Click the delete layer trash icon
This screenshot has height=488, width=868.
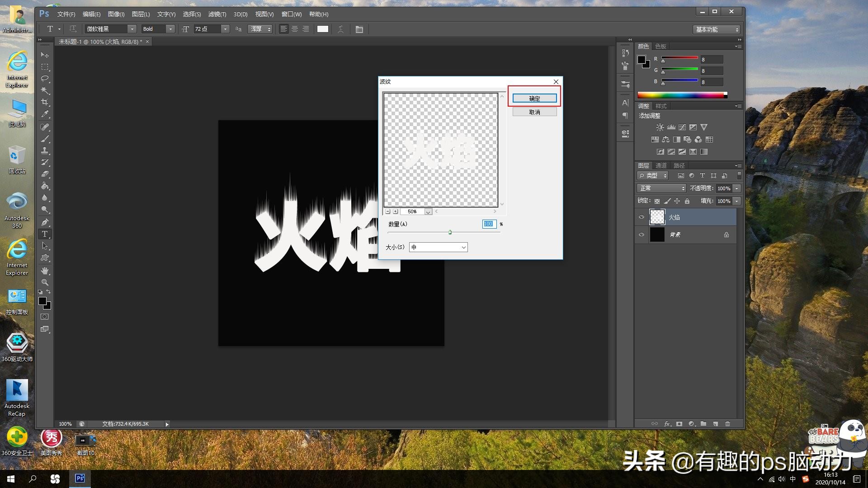pos(727,424)
